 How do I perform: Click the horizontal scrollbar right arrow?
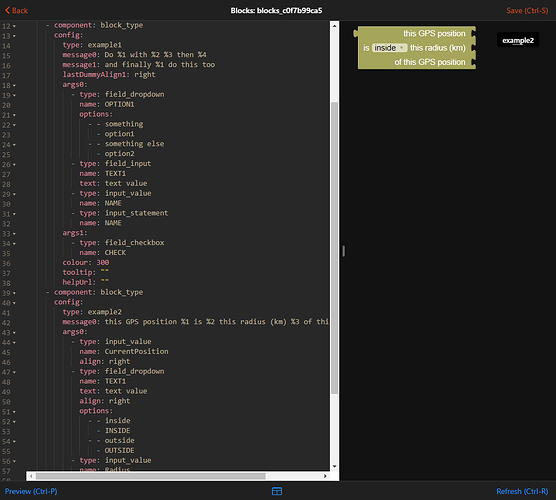pos(325,476)
